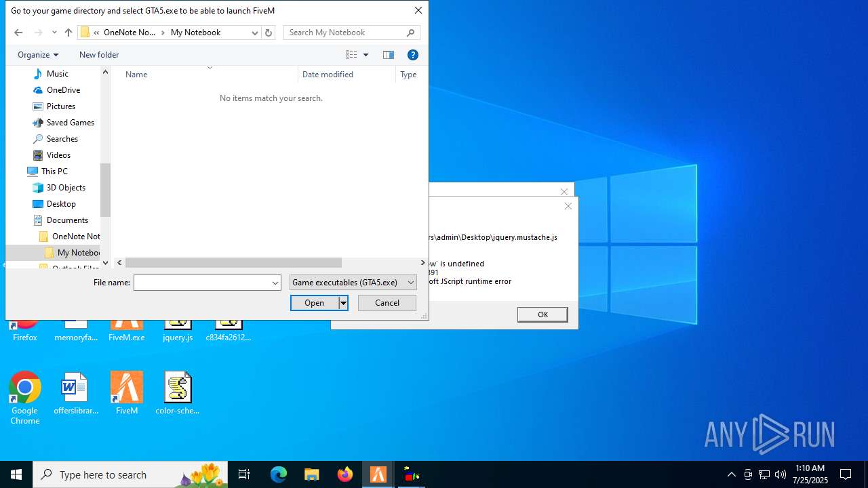Click the navigation pane scroll-up arrow
The height and width of the screenshot is (488, 868).
click(105, 72)
